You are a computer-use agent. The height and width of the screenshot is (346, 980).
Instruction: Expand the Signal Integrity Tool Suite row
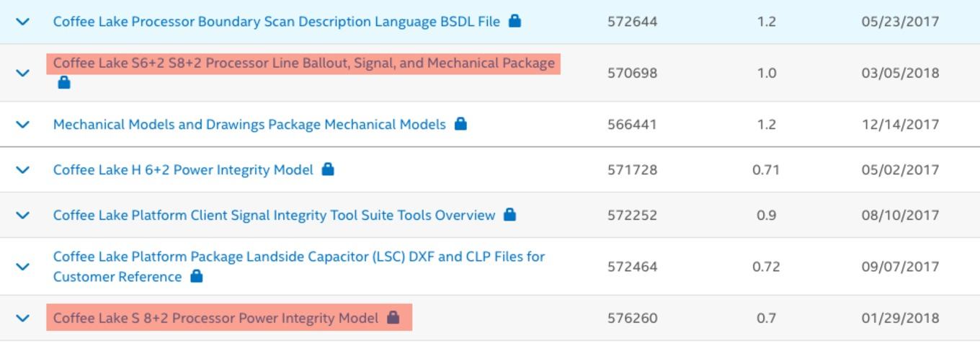pos(23,215)
